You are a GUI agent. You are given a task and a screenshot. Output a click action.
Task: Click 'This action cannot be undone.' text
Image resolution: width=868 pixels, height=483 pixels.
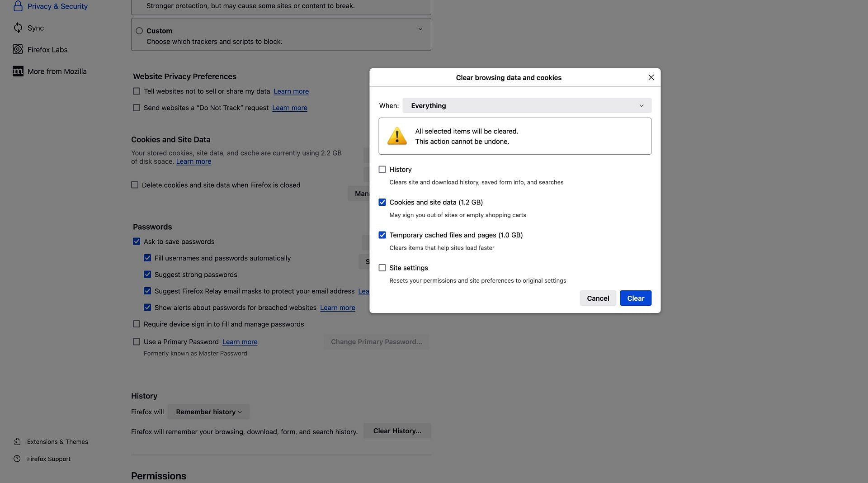462,142
